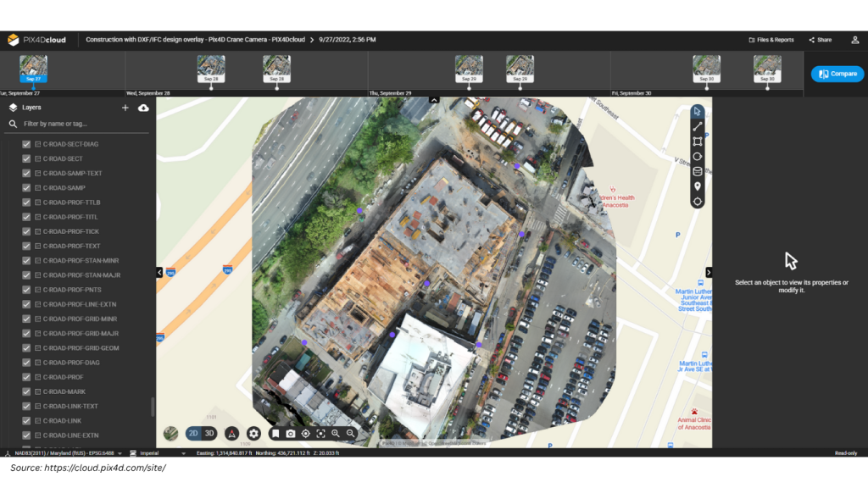
Task: Select the second Sep 28 thumbnail
Action: tap(277, 69)
